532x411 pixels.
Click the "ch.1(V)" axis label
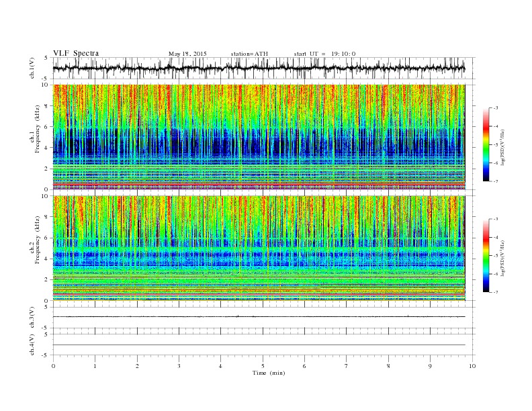point(32,68)
